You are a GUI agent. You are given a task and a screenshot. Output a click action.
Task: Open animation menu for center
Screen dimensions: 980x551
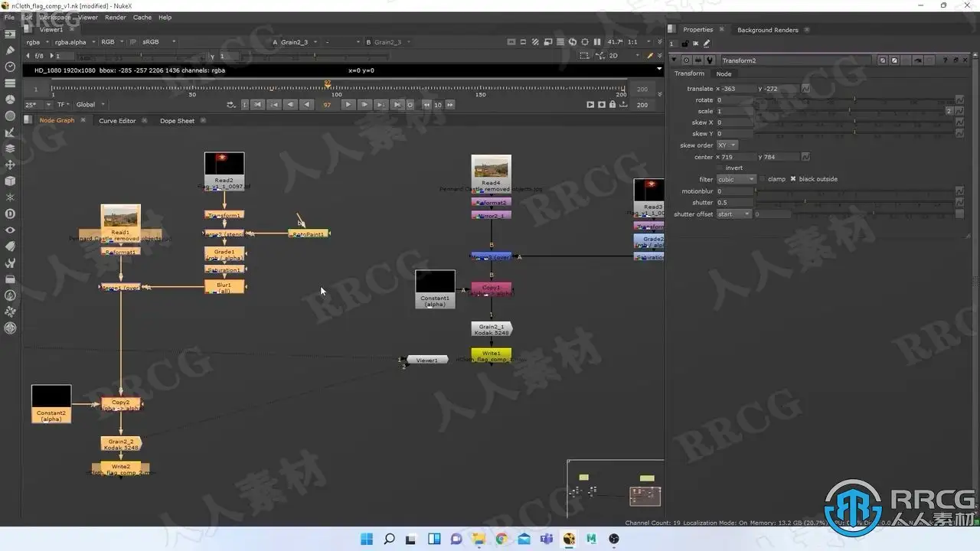pos(805,157)
